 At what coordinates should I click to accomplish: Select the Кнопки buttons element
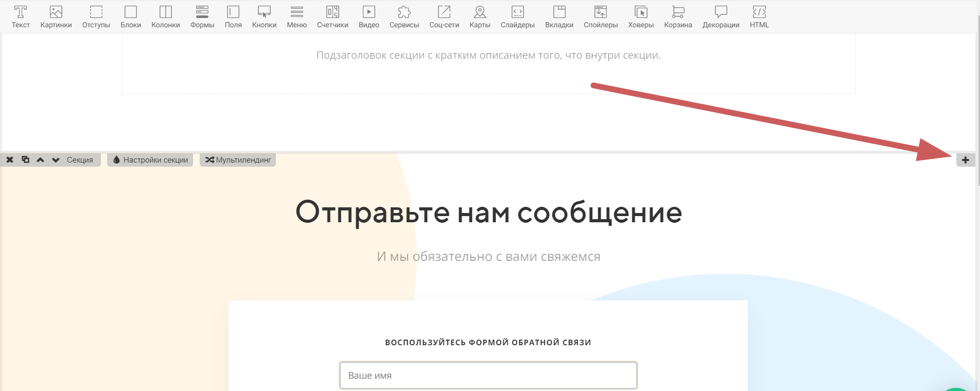pyautogui.click(x=264, y=16)
